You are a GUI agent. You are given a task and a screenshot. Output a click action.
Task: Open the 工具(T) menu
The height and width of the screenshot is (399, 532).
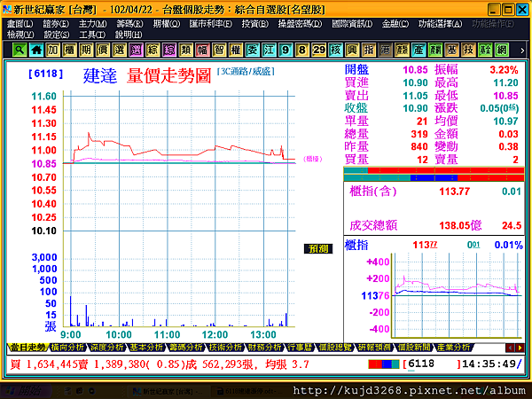pyautogui.click(x=92, y=35)
